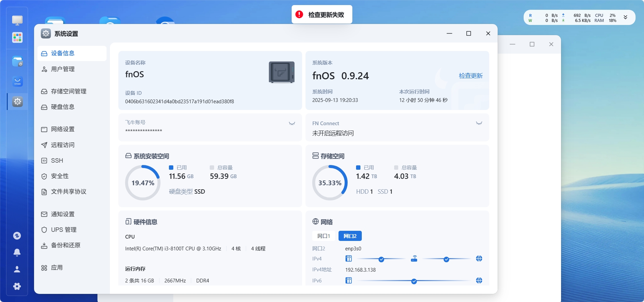Click the fnOS device name text
The image size is (644, 302).
[135, 74]
